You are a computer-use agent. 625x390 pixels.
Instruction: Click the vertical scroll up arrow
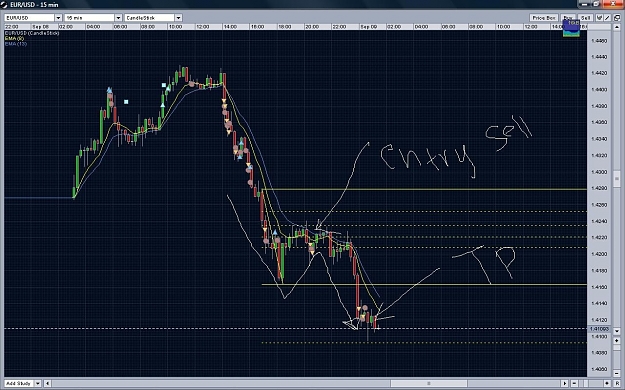(617, 27)
